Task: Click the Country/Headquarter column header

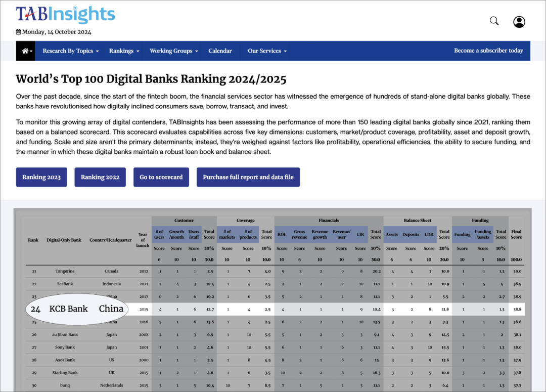Action: 110,240
